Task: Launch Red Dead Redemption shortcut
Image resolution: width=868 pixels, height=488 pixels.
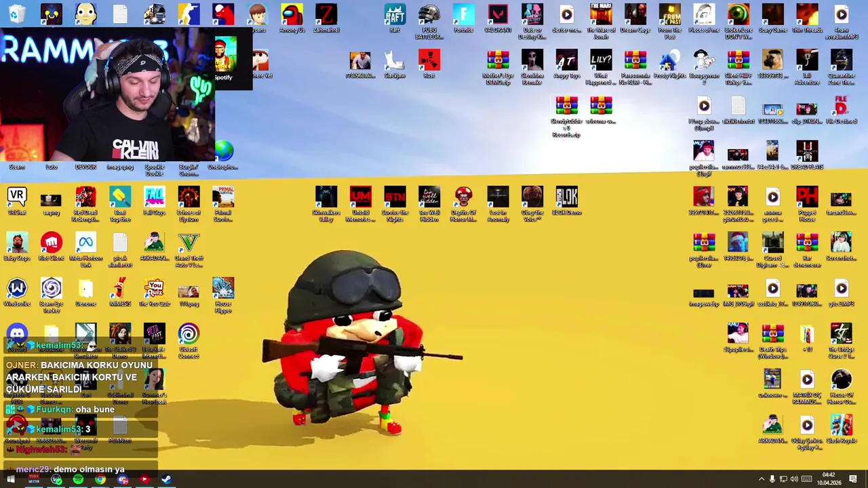Action: point(85,204)
